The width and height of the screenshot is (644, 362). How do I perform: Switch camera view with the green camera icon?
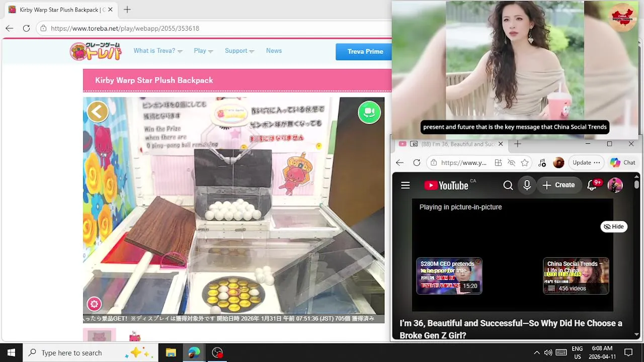coord(369,112)
